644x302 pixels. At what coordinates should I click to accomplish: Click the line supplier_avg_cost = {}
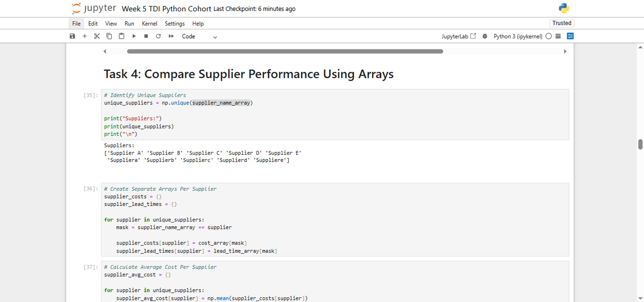click(137, 275)
